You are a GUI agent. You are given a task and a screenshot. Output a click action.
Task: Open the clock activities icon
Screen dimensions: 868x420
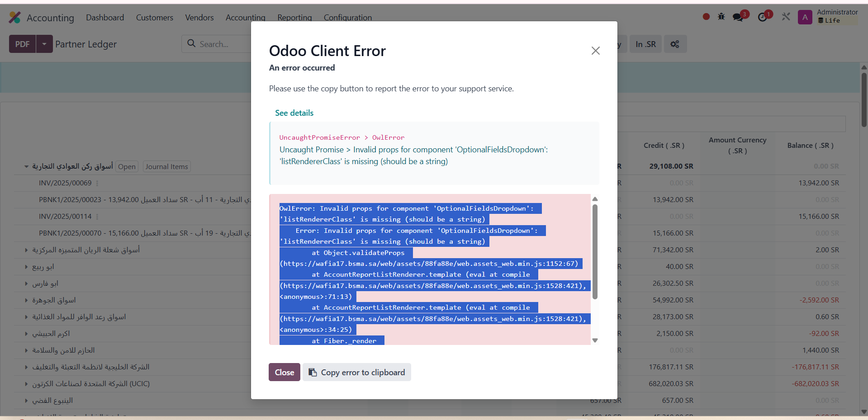(763, 17)
